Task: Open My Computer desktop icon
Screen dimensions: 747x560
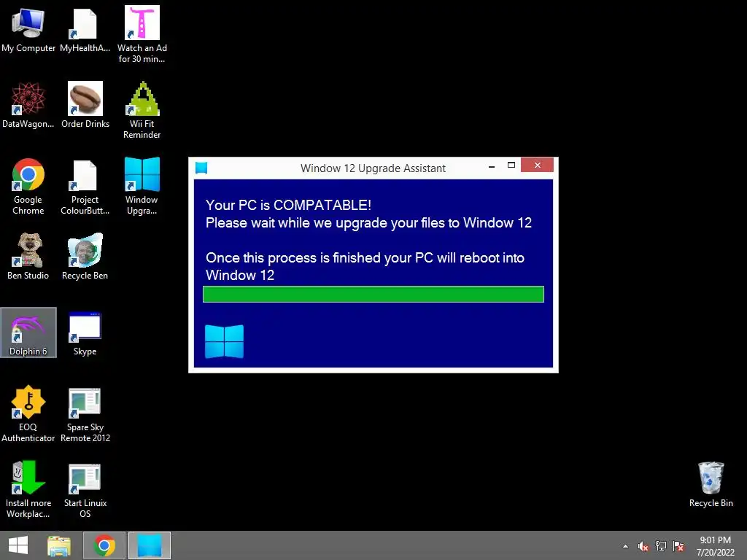Action: [x=28, y=30]
